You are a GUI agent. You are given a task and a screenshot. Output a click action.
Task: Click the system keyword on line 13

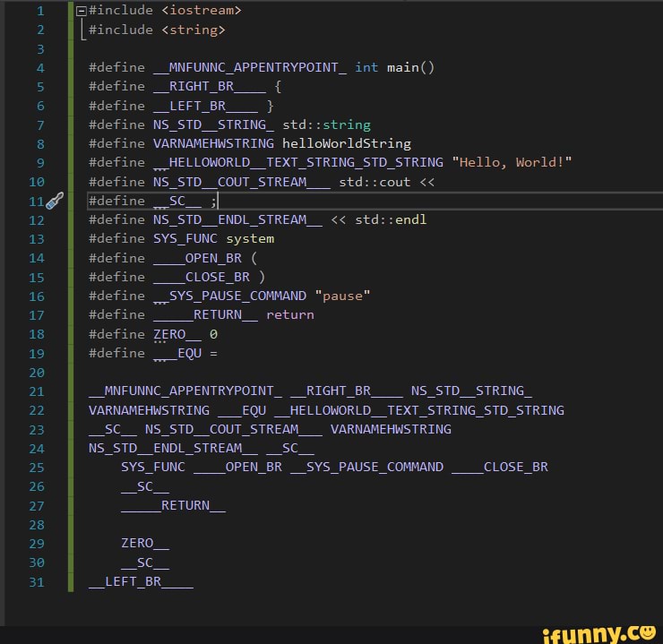tap(250, 239)
